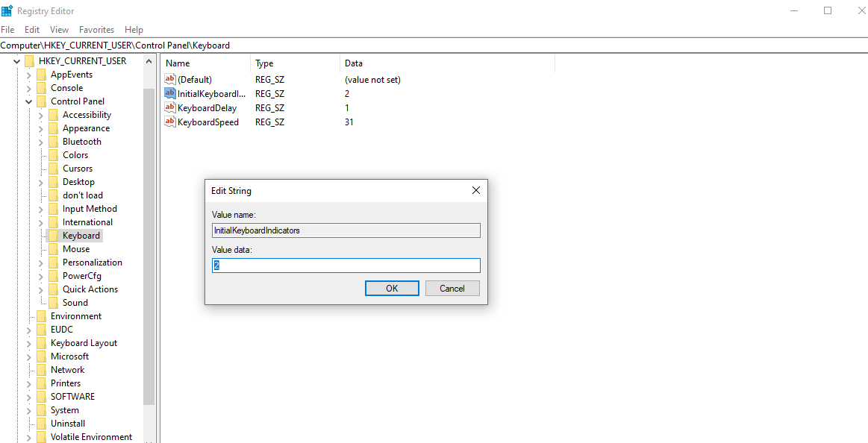Click the tree pane scroll-up arrow
The height and width of the screenshot is (443, 868).
(x=149, y=61)
